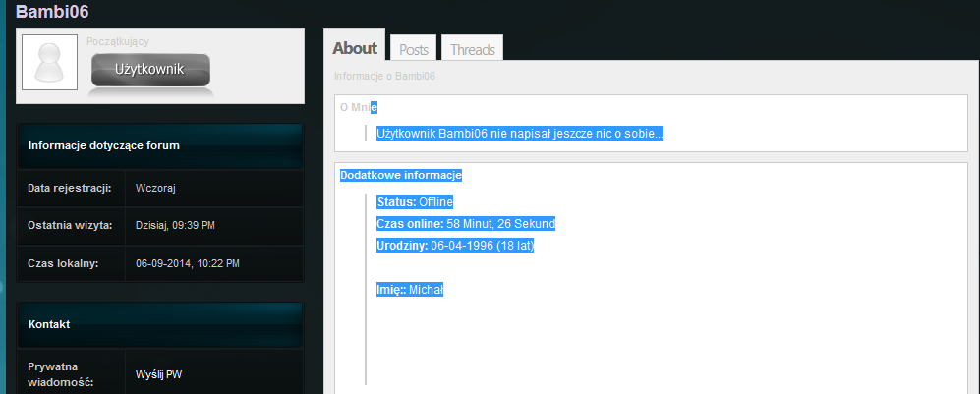
Task: Click the Data rejestracji row value Wczoraj
Action: pos(155,188)
